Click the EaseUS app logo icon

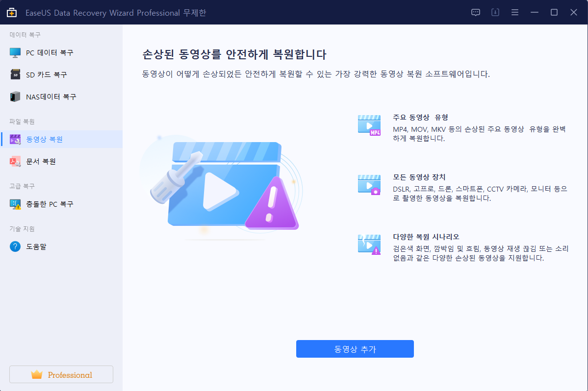(12, 13)
